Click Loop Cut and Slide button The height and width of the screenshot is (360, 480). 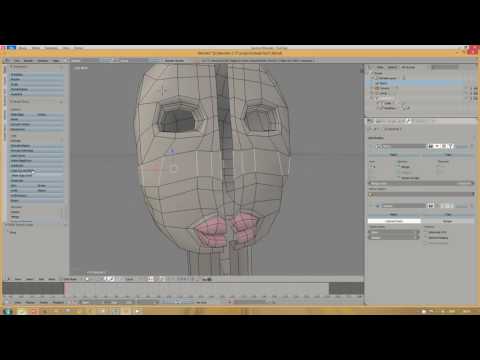point(37,170)
